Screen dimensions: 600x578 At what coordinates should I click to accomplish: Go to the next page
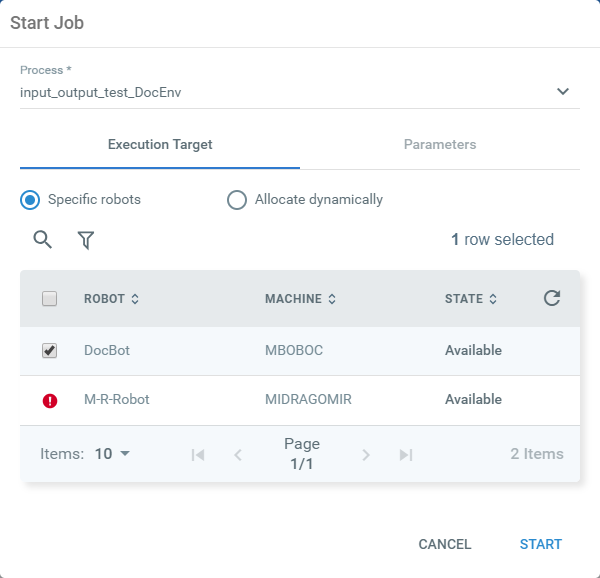pos(366,454)
